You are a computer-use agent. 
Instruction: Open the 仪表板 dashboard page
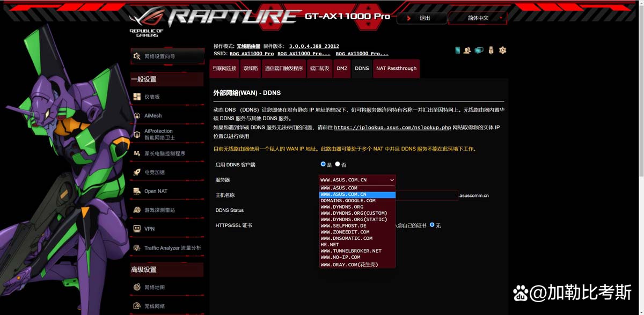click(167, 97)
